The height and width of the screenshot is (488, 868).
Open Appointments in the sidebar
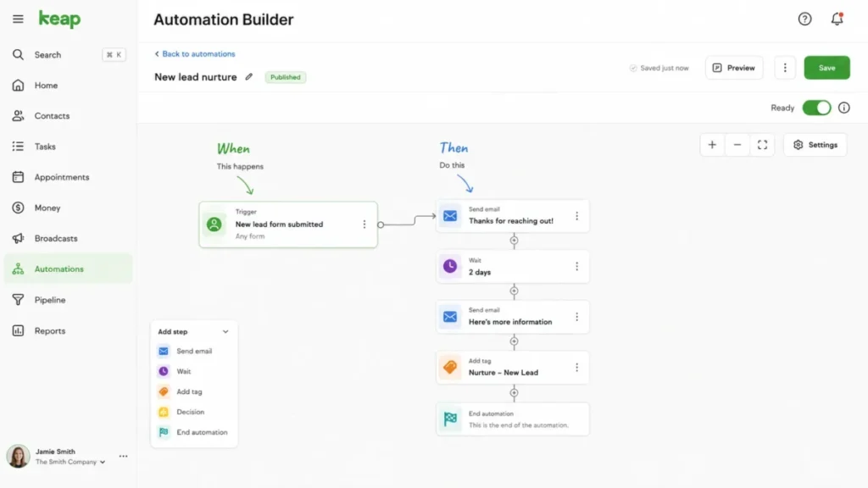(x=69, y=177)
